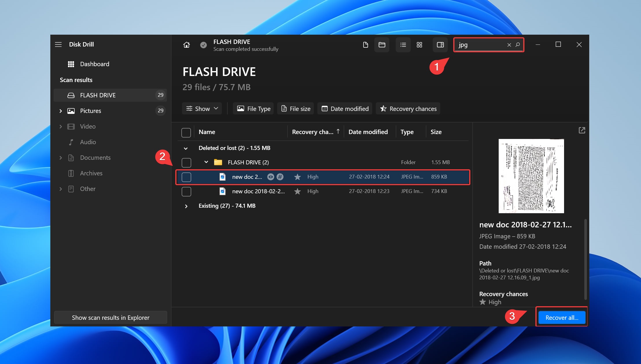Expand the Other category chevron

click(60, 189)
